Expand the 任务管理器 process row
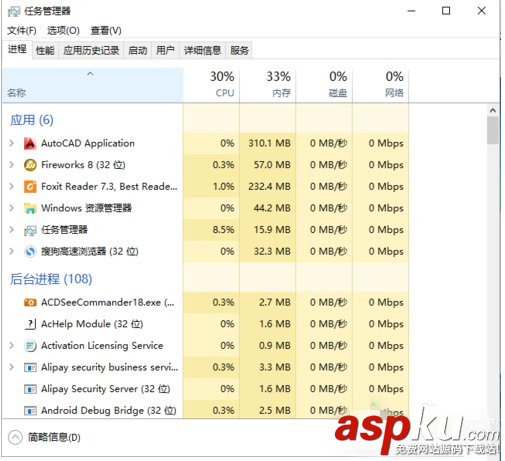505x461 pixels. [x=12, y=230]
